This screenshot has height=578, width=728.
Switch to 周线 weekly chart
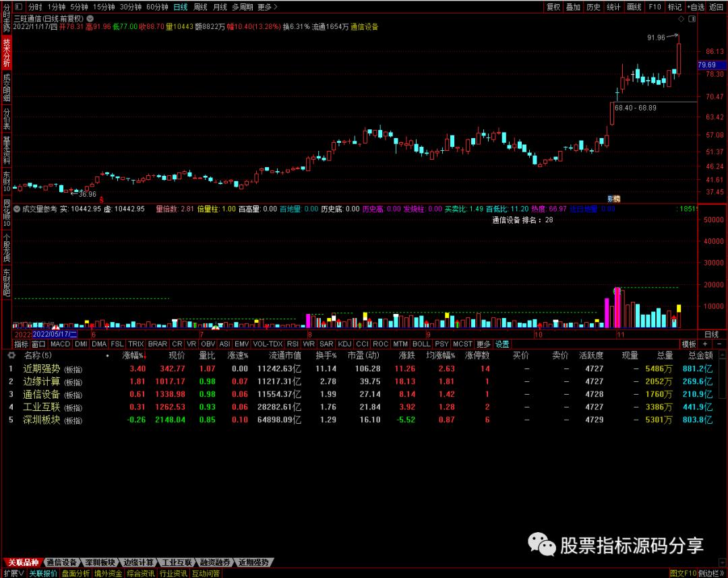(201, 7)
